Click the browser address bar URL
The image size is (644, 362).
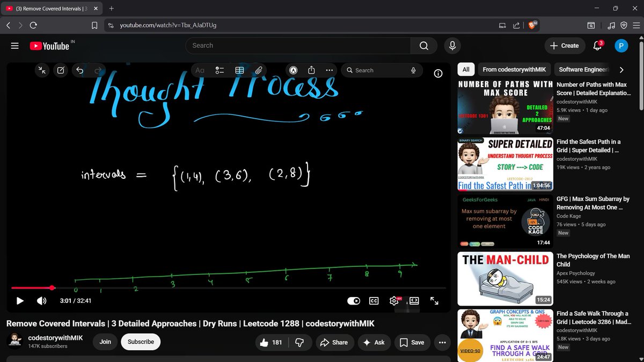pos(168,25)
